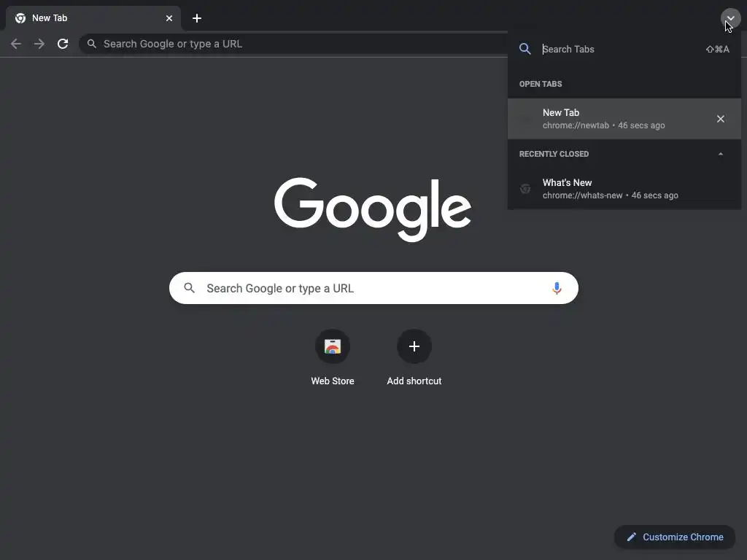Image resolution: width=747 pixels, height=560 pixels.
Task: Select the New Tab tab in tab strip
Action: (93, 18)
